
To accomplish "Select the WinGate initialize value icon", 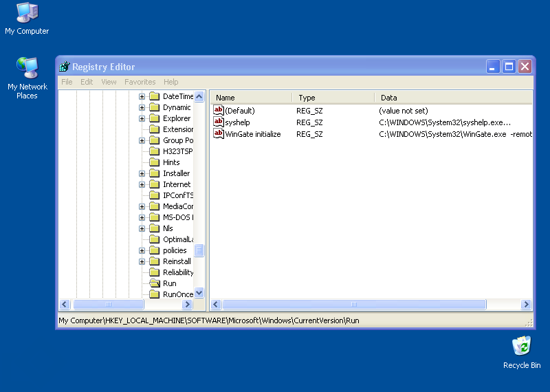I will 218,133.
